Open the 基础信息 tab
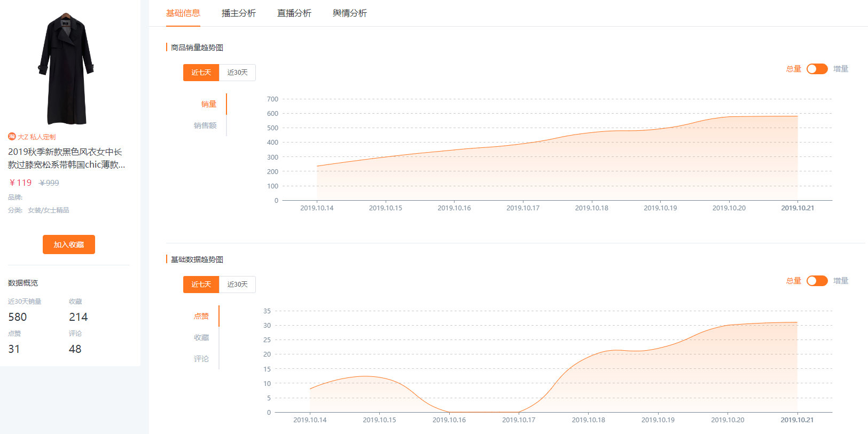 tap(183, 13)
